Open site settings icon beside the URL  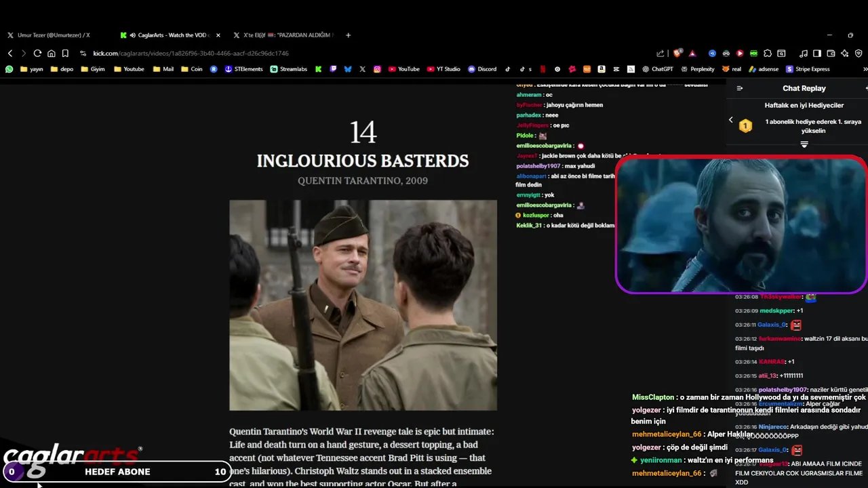83,54
